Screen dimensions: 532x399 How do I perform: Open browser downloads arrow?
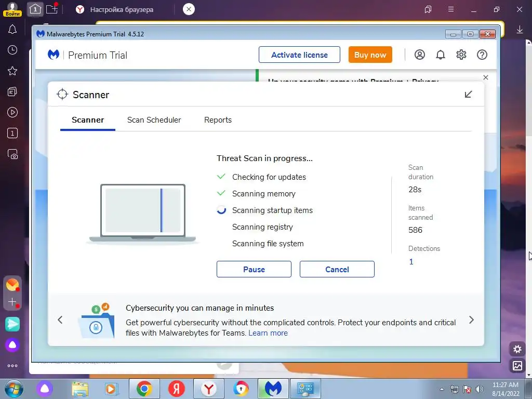click(x=520, y=30)
